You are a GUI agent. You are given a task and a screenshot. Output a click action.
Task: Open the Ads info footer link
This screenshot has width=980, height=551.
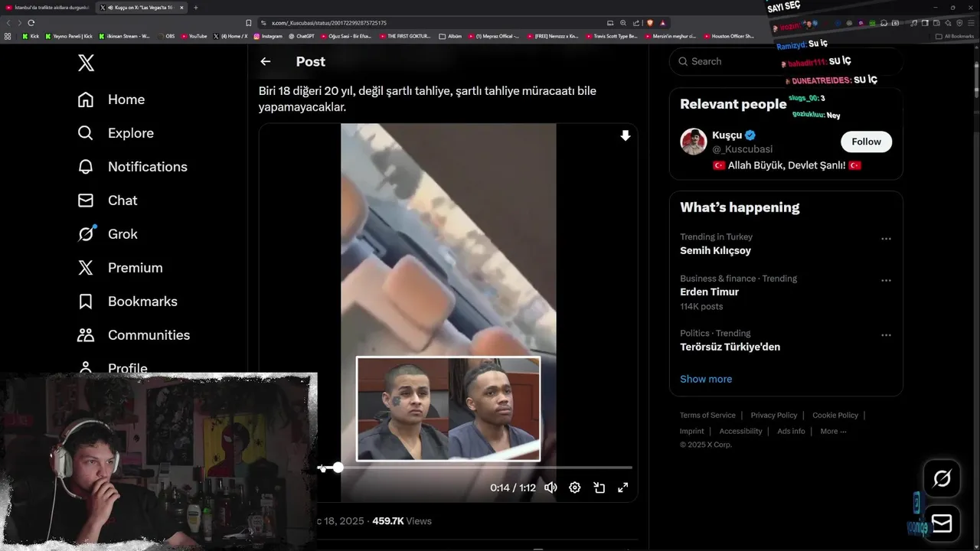pyautogui.click(x=791, y=432)
